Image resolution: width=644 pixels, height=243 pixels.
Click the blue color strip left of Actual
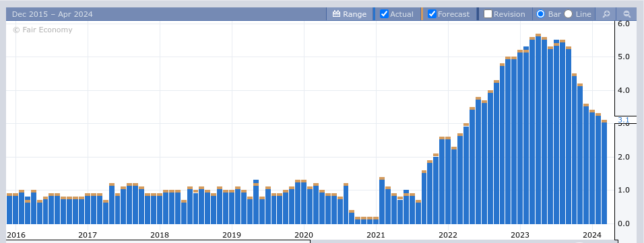pyautogui.click(x=374, y=14)
